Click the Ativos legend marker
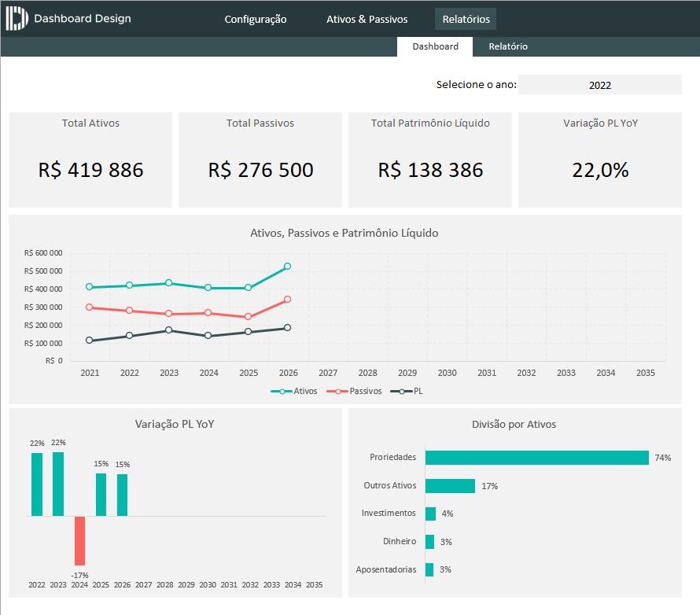Image resolution: width=700 pixels, height=615 pixels. pos(281,391)
